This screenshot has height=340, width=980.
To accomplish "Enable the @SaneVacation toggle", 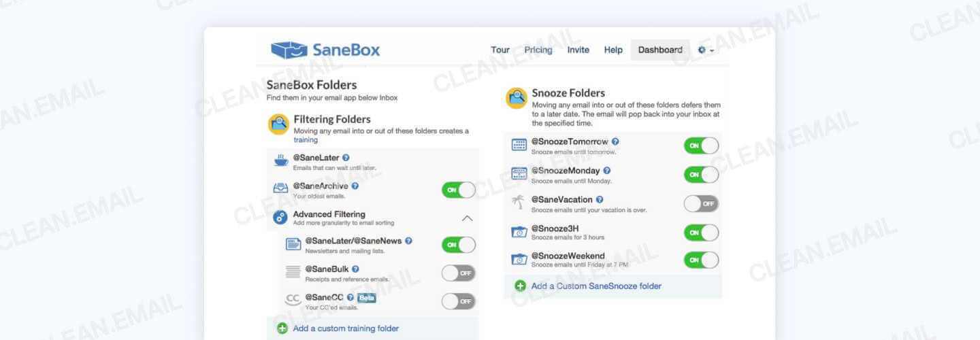I will pos(702,203).
